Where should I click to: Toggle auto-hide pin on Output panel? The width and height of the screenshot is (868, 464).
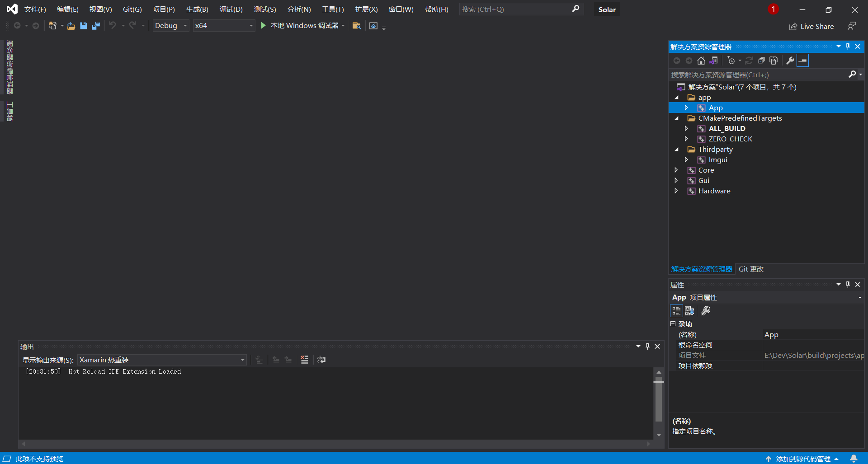[x=647, y=347]
